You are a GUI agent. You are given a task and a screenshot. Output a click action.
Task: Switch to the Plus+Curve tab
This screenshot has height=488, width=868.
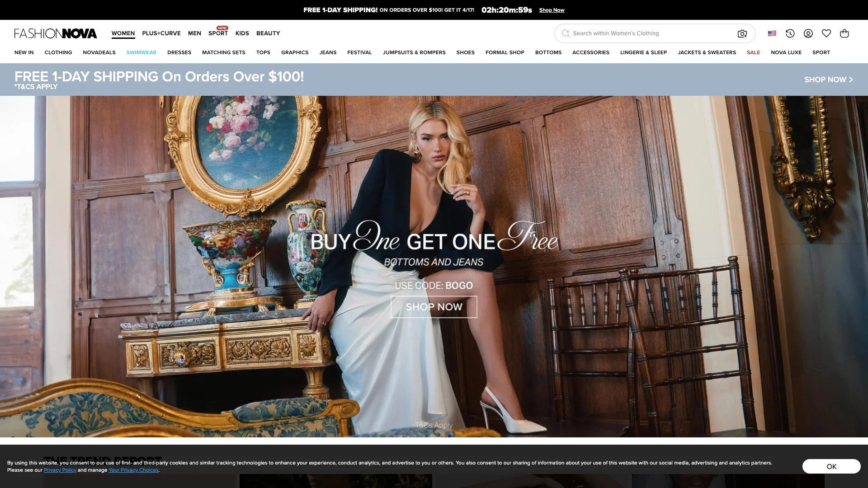[x=161, y=33]
